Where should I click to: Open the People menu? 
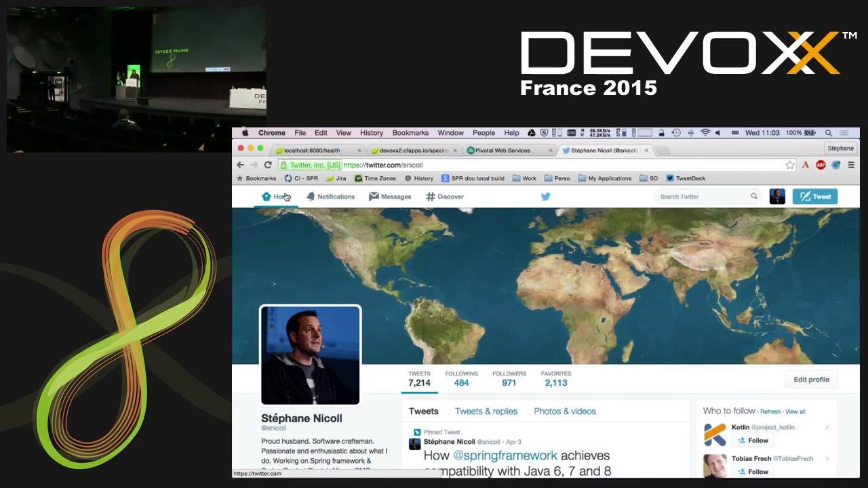click(x=484, y=133)
